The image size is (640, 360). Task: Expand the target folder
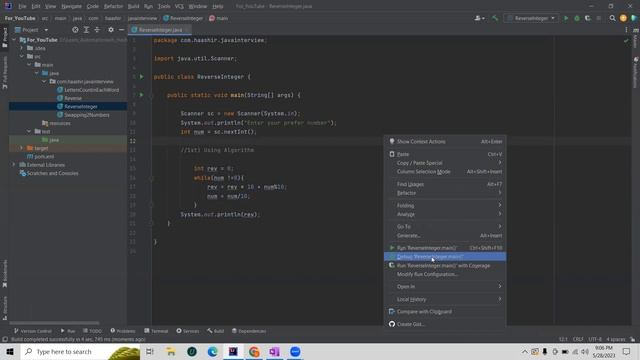[22, 148]
